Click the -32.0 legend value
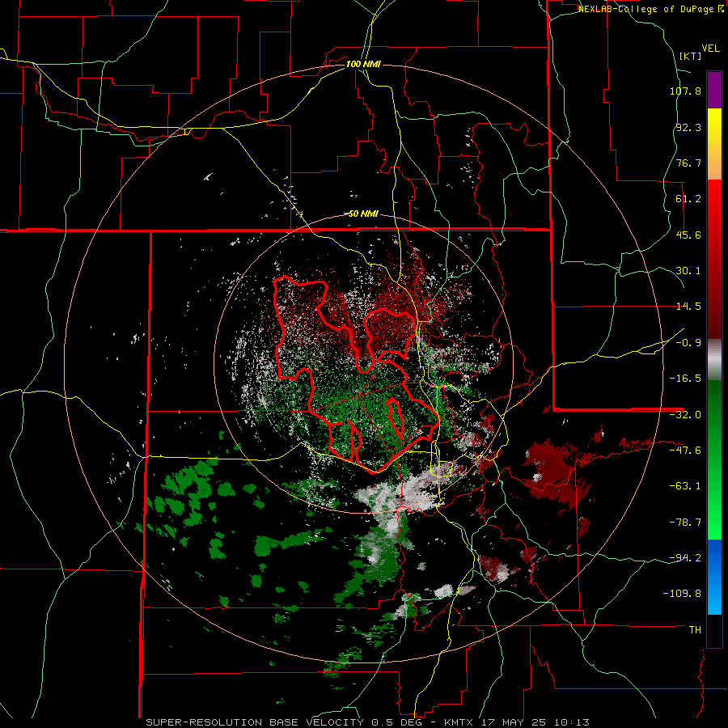This screenshot has height=728, width=728. click(x=685, y=415)
